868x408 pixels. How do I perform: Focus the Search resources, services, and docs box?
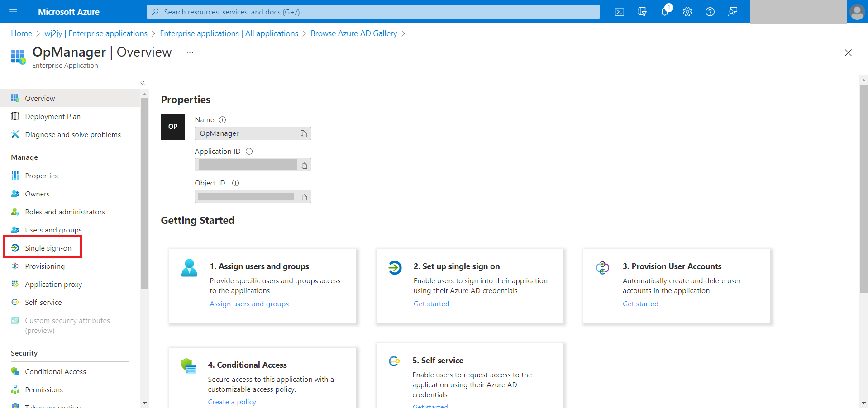point(373,12)
